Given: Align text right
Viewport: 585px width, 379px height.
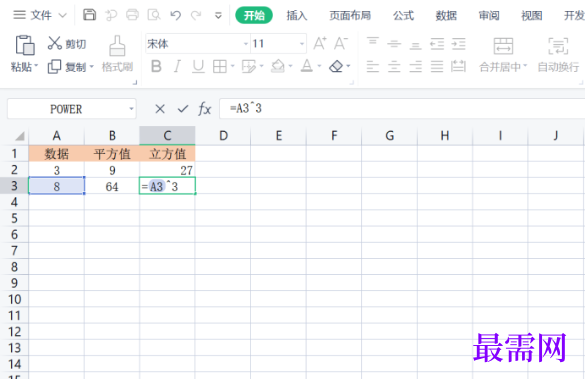Looking at the screenshot, I should pyautogui.click(x=415, y=66).
